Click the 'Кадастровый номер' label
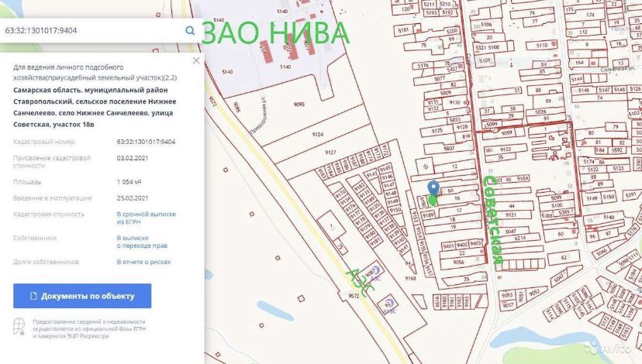 coord(44,142)
